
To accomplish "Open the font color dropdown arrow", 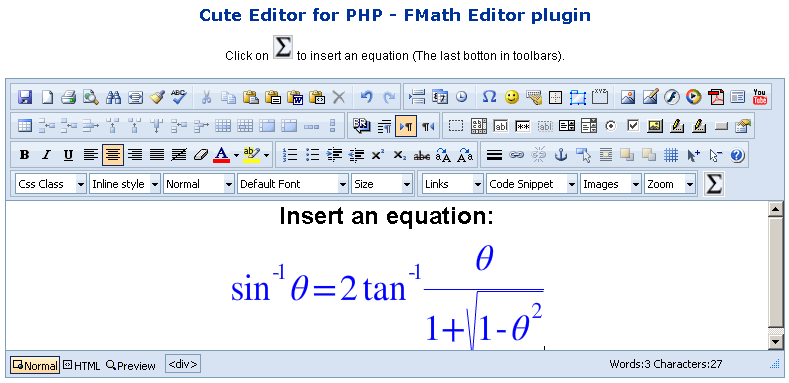I will click(236, 155).
